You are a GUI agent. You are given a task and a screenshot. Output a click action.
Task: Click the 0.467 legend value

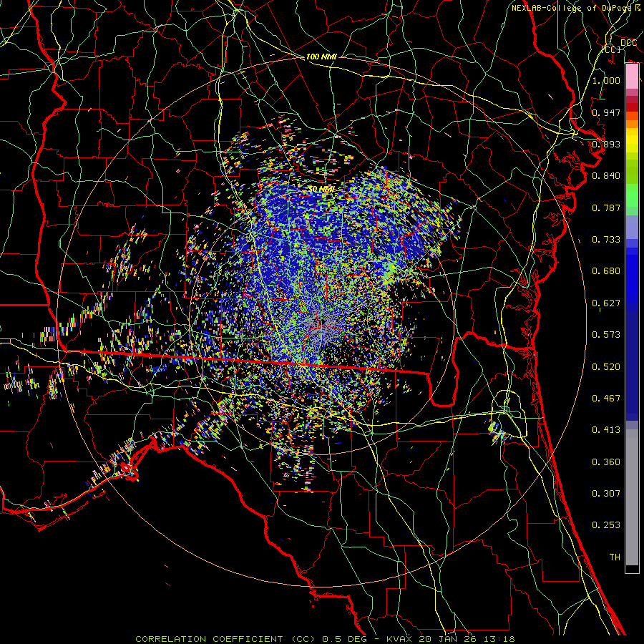(x=606, y=399)
